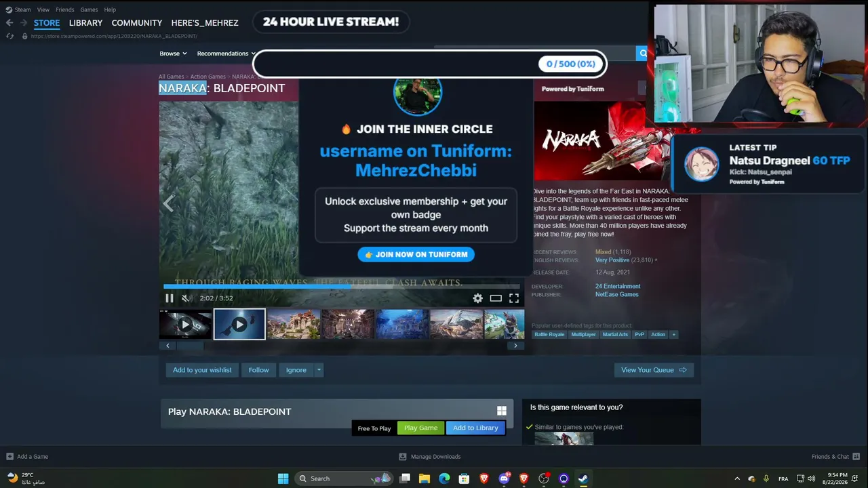
Task: Open the 24 Entertainment developer link
Action: click(618, 286)
